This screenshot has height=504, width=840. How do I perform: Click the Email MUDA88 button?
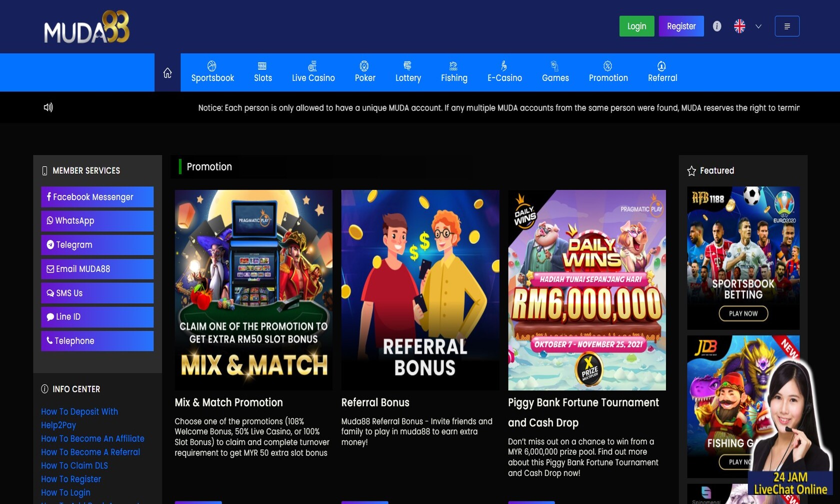click(x=97, y=269)
